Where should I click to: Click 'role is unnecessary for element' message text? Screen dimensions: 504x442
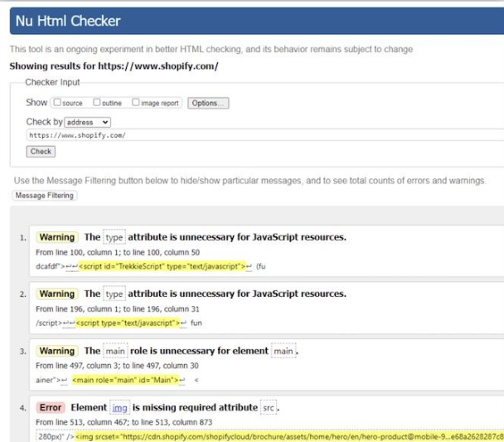199,351
